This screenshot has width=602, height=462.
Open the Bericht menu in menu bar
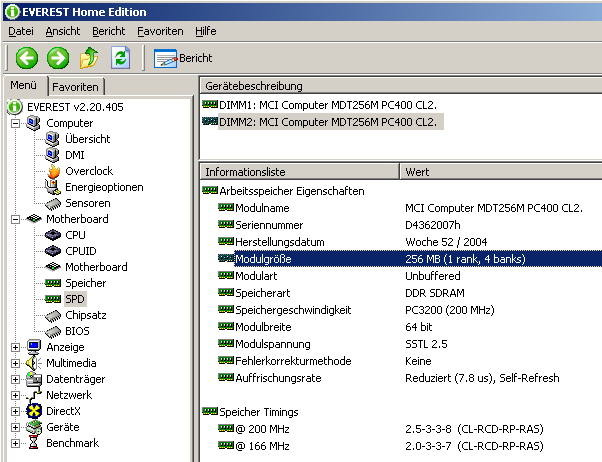109,31
